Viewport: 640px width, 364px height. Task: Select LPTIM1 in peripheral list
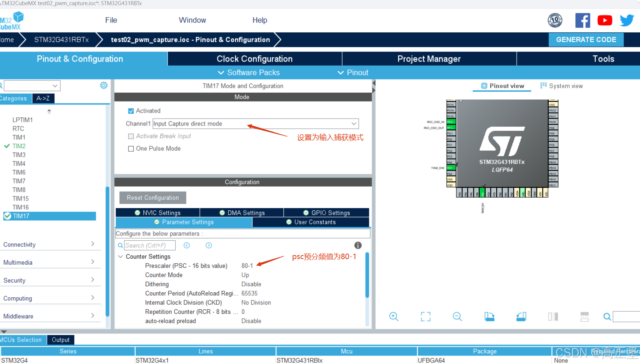point(22,120)
